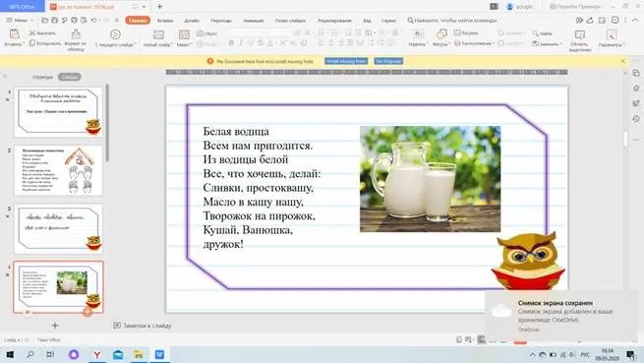
Task: Select slide 1 thumbnail
Action: point(58,112)
